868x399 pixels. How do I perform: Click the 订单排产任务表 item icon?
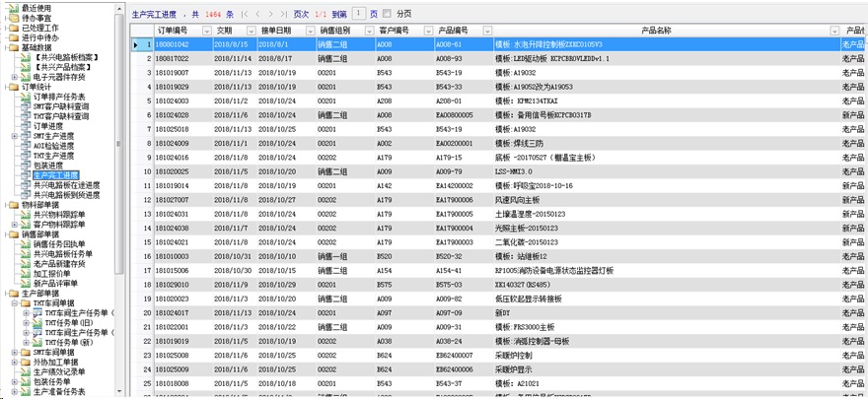pos(27,97)
